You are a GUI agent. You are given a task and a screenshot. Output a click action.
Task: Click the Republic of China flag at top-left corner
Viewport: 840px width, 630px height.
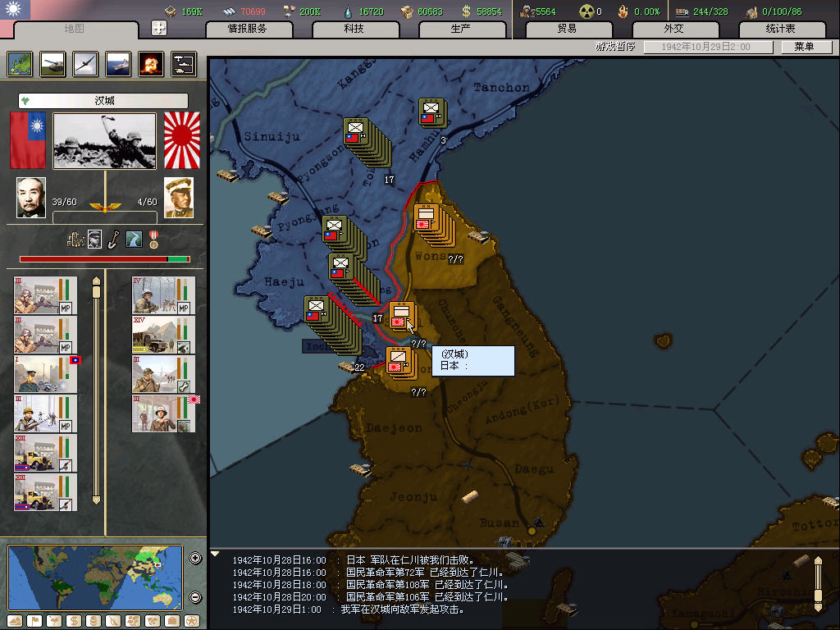point(15,9)
